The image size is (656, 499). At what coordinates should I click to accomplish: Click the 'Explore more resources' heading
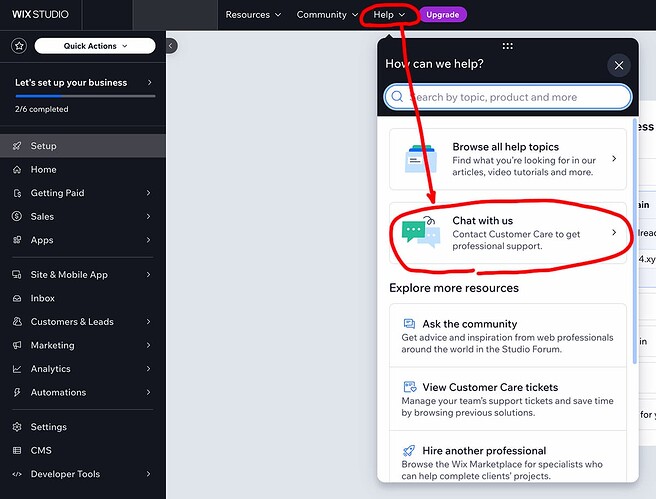[454, 288]
